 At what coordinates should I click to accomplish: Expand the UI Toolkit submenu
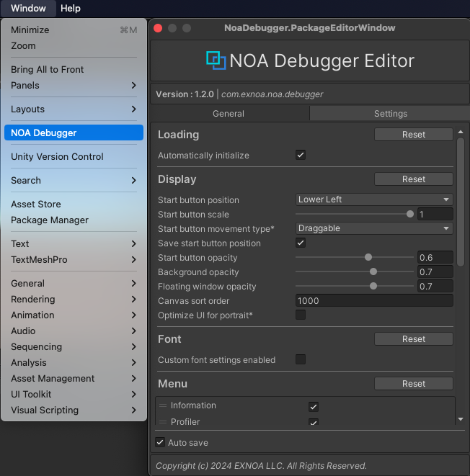[x=74, y=395]
